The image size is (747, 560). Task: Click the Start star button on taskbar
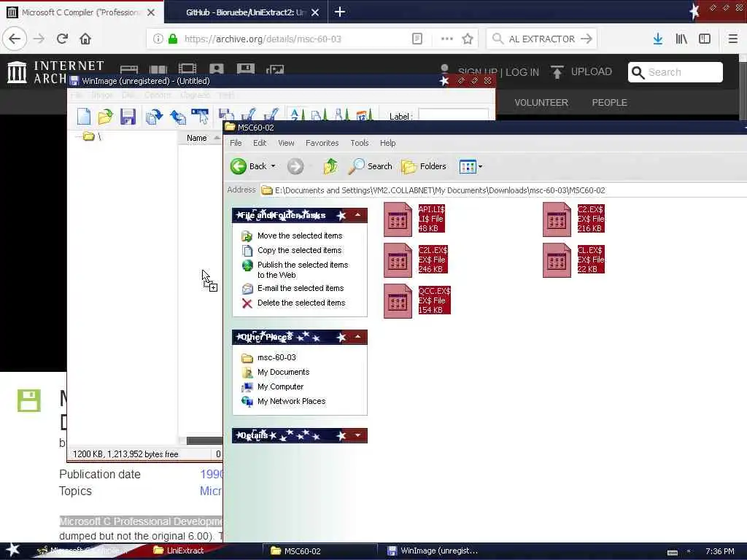[13, 551]
